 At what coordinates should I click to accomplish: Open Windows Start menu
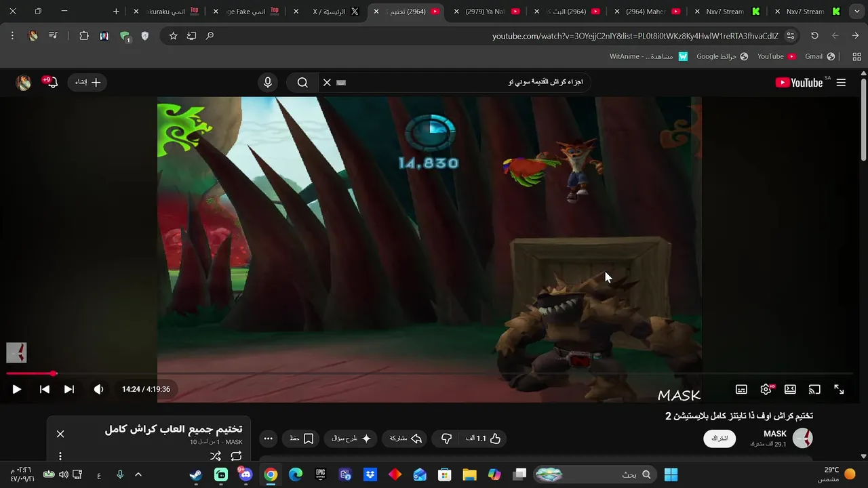pos(671,474)
